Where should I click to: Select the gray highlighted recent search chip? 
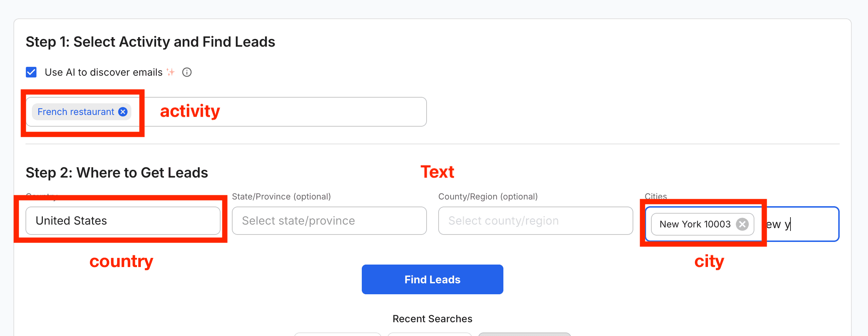pyautogui.click(x=524, y=334)
